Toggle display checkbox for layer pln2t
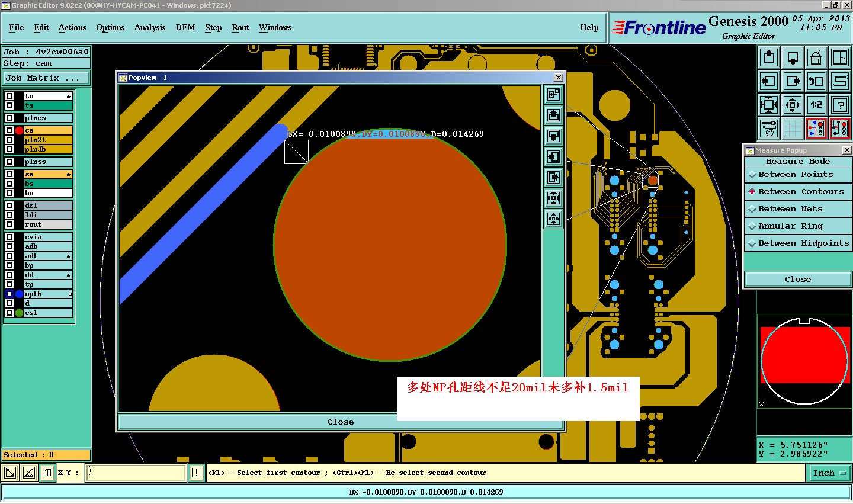The image size is (853, 504). click(9, 140)
